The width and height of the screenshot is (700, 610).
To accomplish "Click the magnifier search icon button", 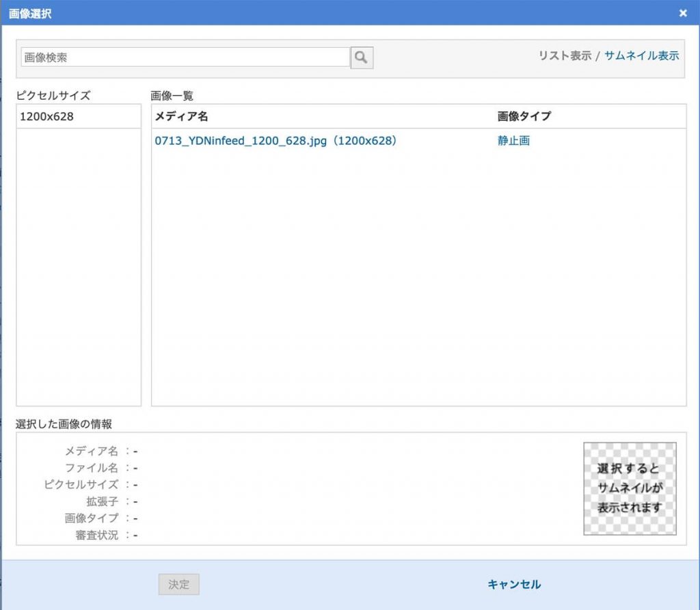I will pyautogui.click(x=362, y=57).
